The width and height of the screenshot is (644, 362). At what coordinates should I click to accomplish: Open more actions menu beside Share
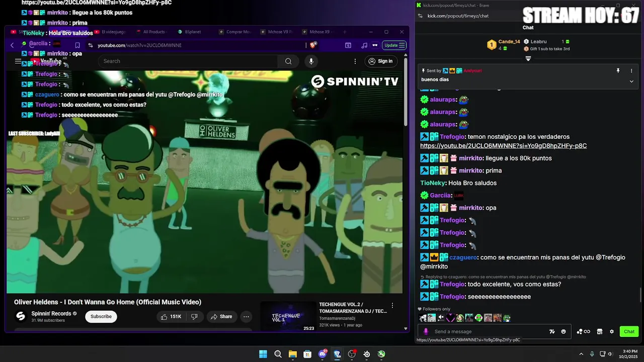tap(246, 317)
